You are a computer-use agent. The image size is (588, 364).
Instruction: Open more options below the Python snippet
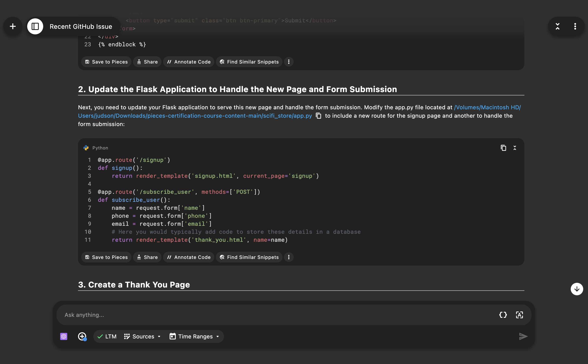(x=289, y=257)
